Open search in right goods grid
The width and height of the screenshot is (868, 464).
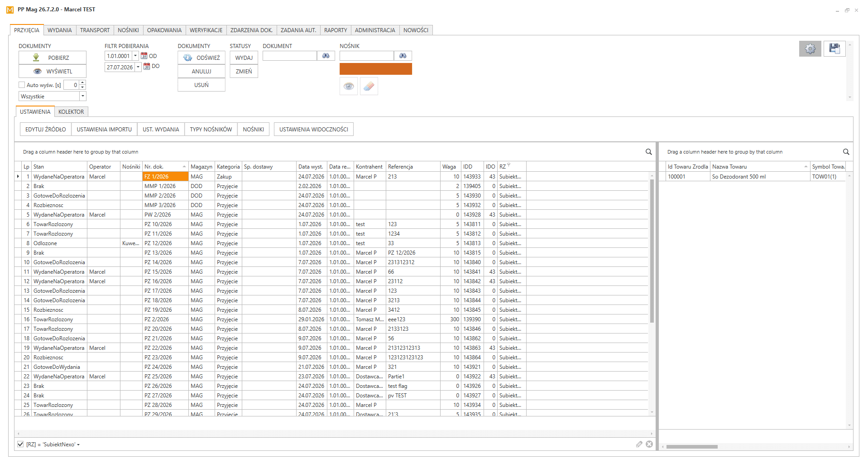[x=846, y=152]
